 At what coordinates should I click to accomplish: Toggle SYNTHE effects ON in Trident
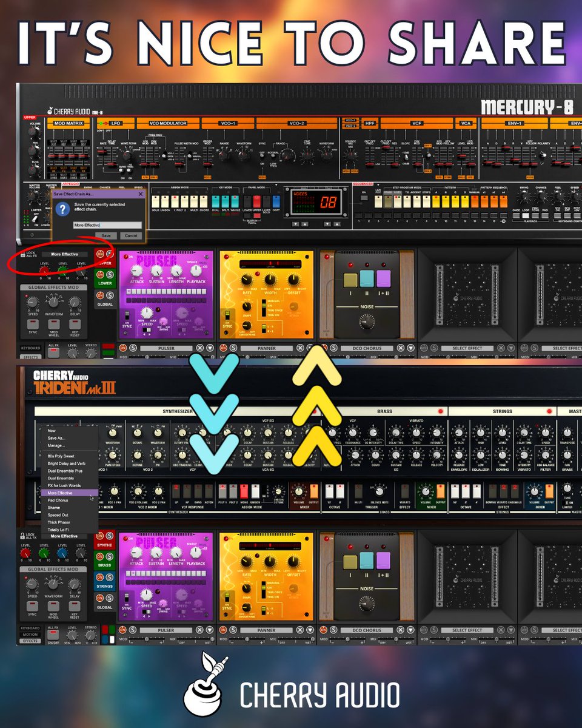[x=100, y=536]
